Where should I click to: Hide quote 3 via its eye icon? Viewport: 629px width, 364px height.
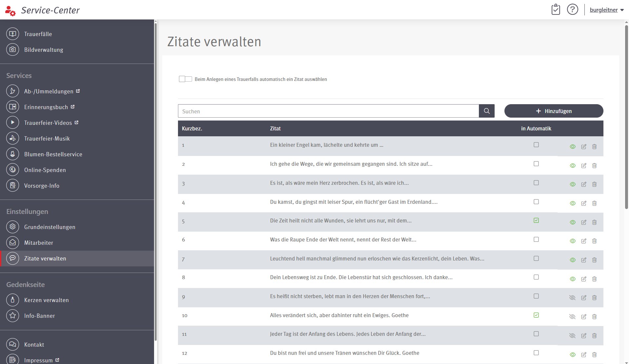point(573,184)
